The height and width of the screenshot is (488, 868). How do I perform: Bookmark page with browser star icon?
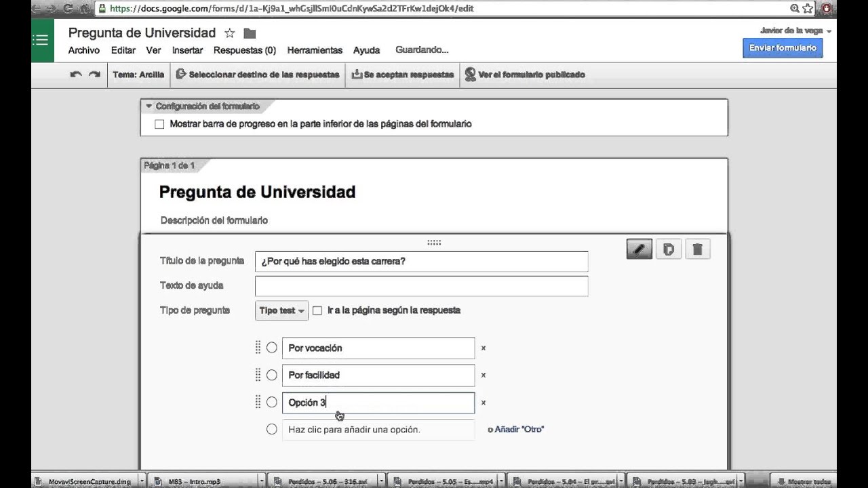coord(808,9)
